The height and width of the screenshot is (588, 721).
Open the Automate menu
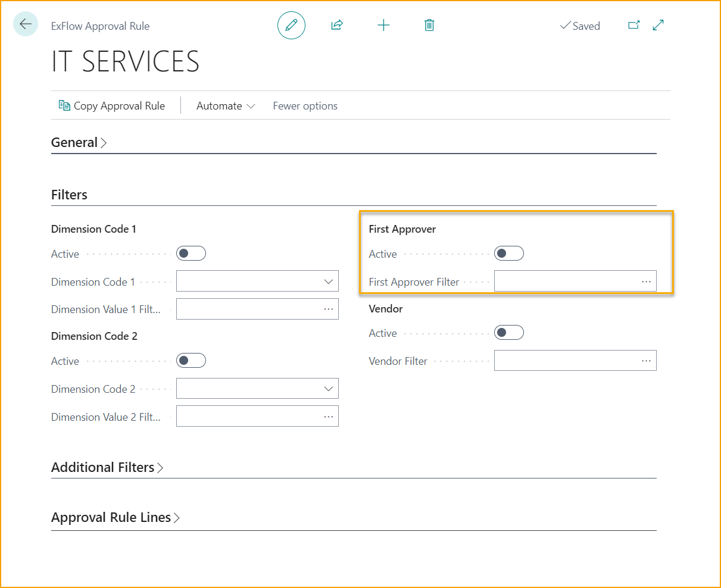pos(226,106)
